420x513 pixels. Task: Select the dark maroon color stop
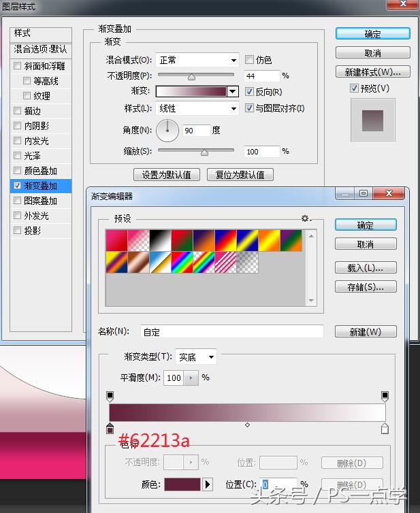click(x=110, y=428)
